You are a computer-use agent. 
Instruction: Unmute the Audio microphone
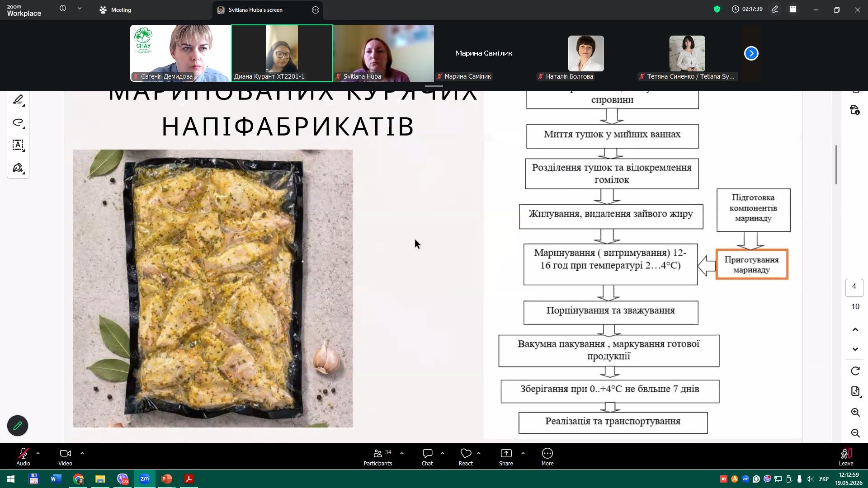[x=24, y=457]
